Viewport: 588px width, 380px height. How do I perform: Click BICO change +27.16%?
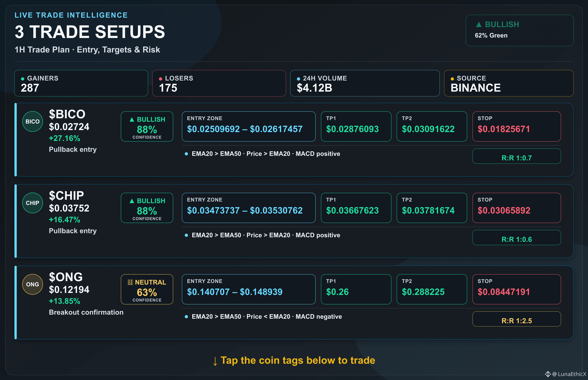pyautogui.click(x=64, y=138)
